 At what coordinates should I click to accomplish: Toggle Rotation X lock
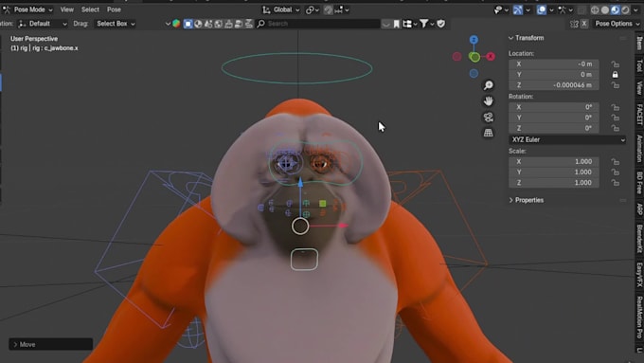[615, 107]
